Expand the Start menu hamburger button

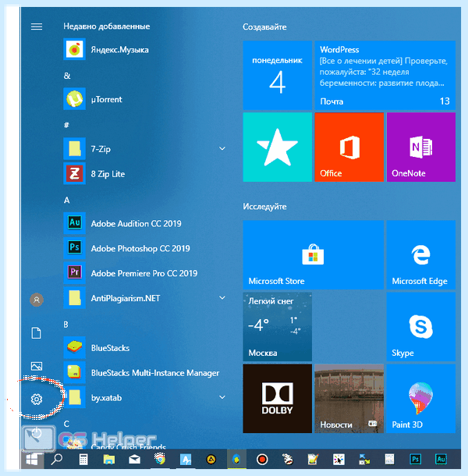coord(37,27)
